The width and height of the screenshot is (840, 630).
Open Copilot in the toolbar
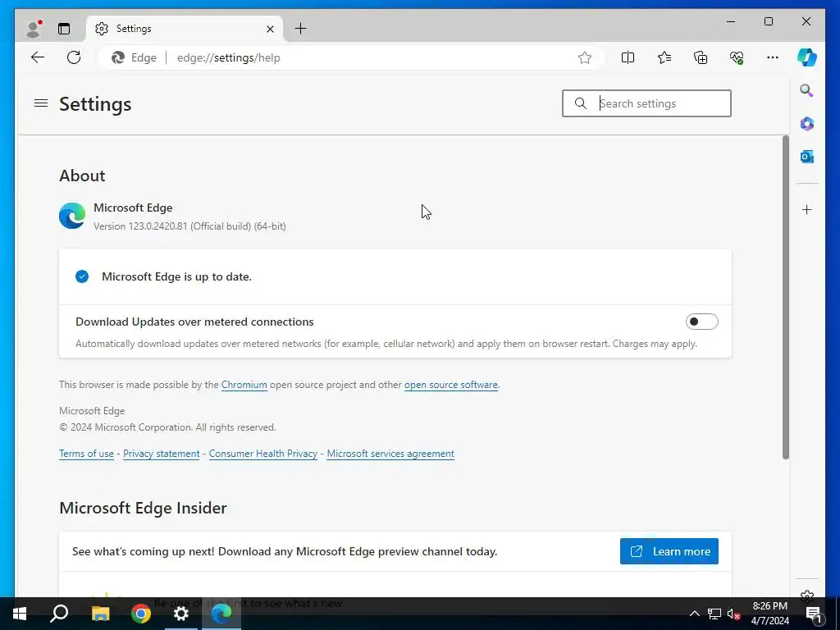(x=807, y=57)
